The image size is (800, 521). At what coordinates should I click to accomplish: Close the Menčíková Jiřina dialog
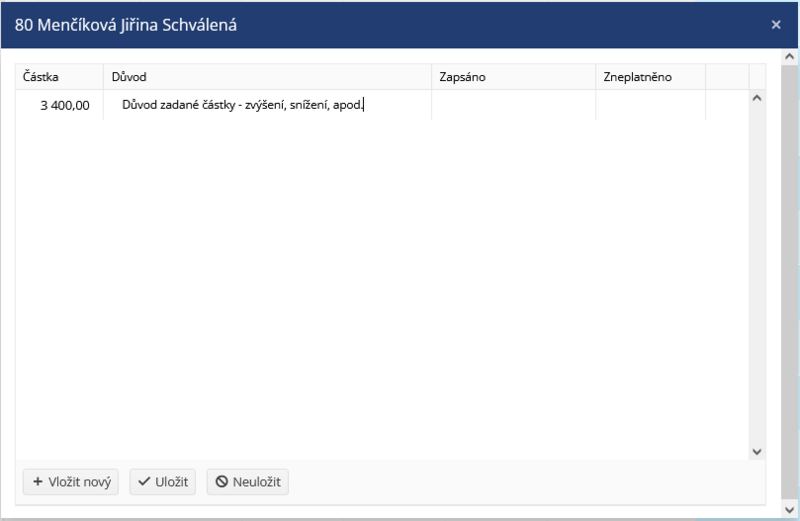[776, 25]
